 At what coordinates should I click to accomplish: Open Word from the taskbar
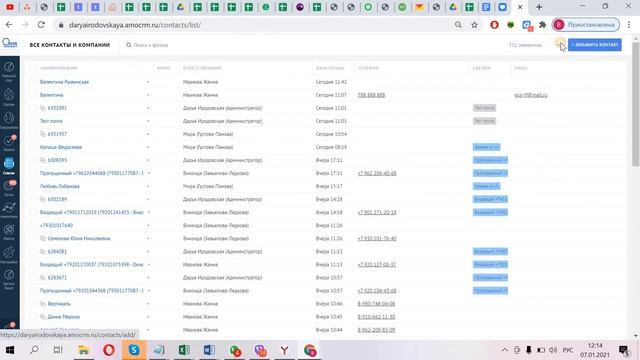(x=209, y=350)
